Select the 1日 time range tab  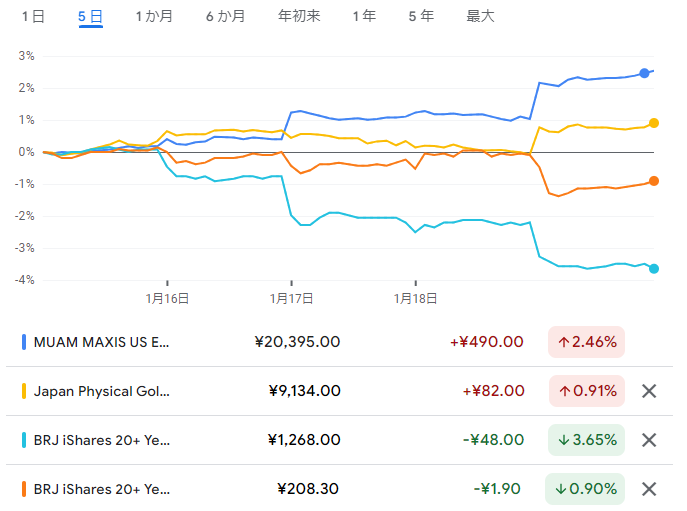tap(33, 16)
